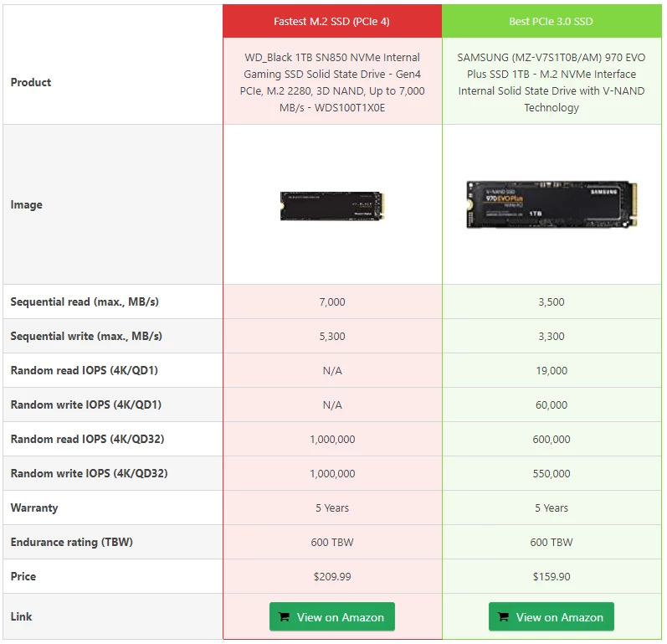Click 600 TBW in the Samsung column
This screenshot has height=644, width=667.
click(x=552, y=543)
